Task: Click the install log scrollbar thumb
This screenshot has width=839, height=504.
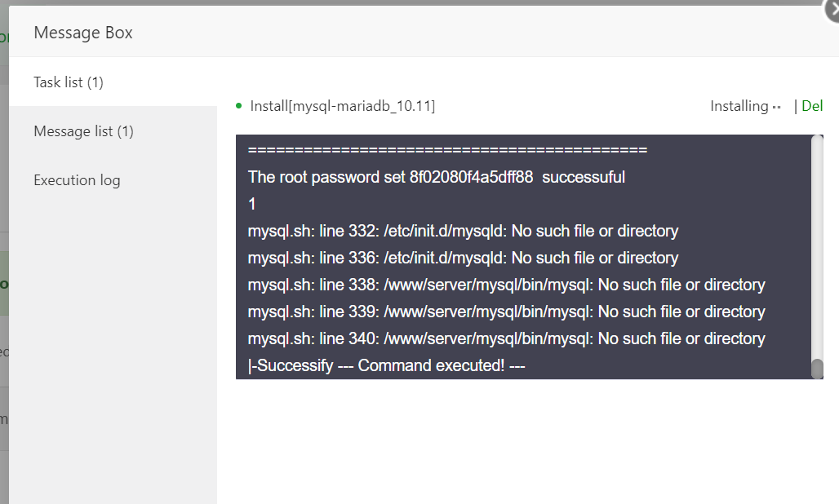Action: coord(817,369)
